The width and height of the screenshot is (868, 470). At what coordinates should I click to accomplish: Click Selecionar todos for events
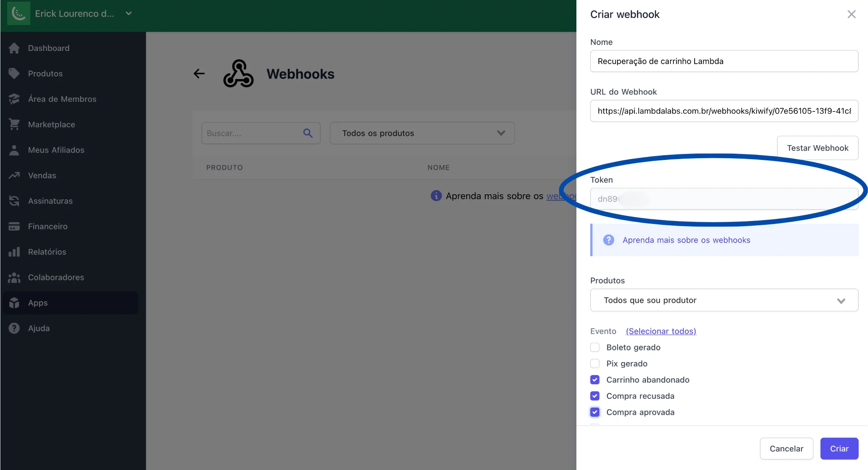[x=661, y=331]
